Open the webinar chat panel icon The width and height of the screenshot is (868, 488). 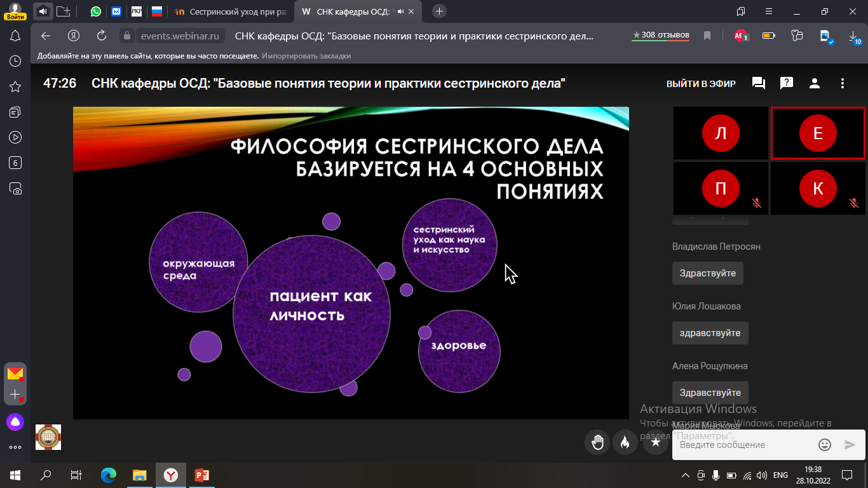[x=758, y=83]
